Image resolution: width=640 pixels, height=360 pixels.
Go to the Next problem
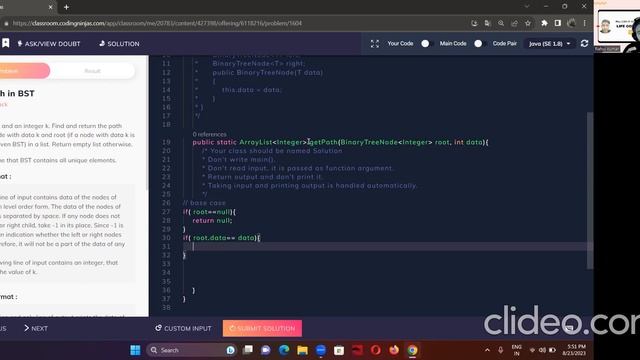(x=36, y=328)
